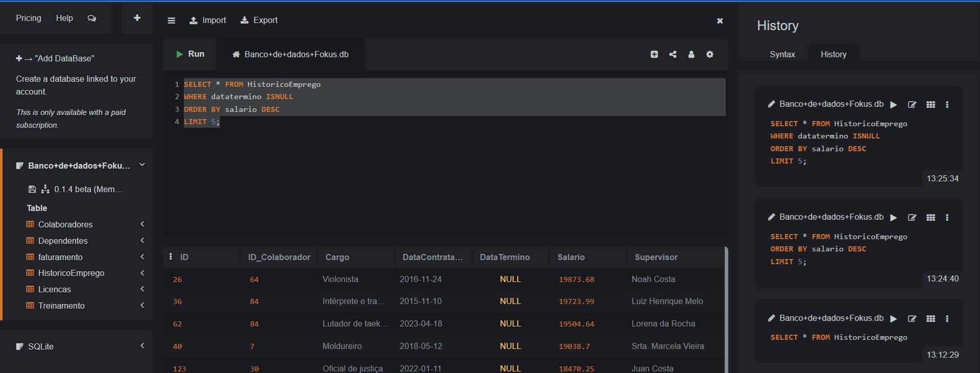
Task: Select the supervisor cell Luiz Henrique Melo
Action: (667, 301)
